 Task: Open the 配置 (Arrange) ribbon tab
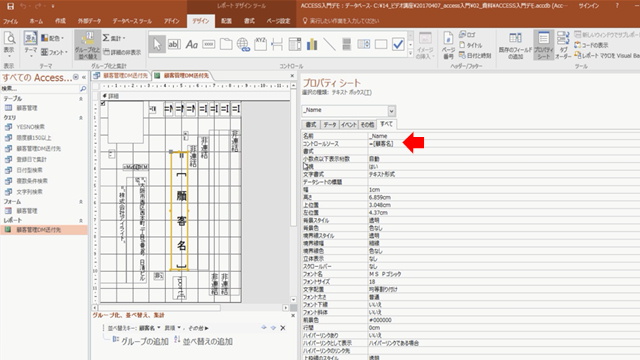(227, 21)
